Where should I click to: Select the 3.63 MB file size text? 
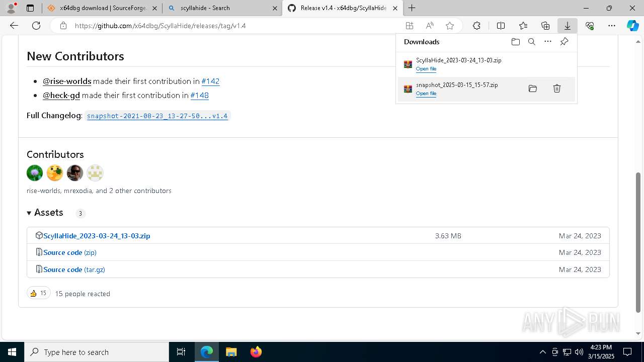[448, 236]
